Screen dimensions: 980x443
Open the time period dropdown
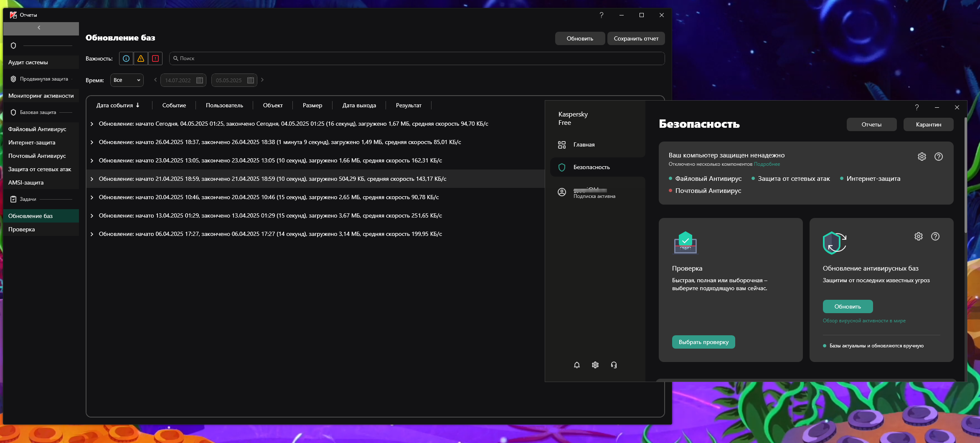coord(127,80)
